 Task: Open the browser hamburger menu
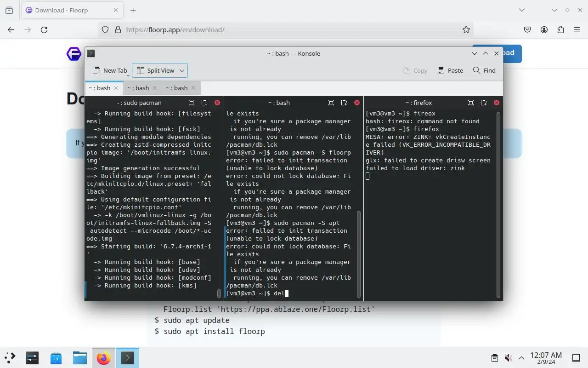point(577,29)
